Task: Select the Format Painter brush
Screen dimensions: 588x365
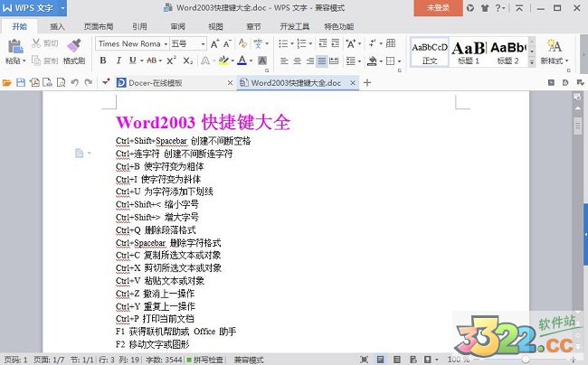Action: 74,45
